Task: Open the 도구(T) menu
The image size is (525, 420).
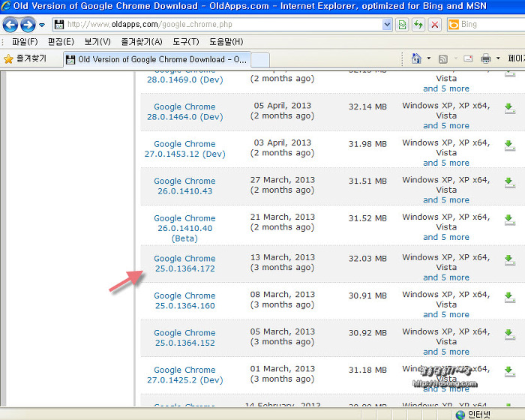Action: 185,42
